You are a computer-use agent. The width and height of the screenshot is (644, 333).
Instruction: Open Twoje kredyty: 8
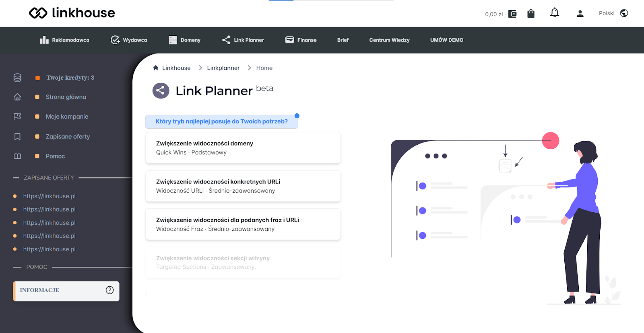[x=70, y=78]
